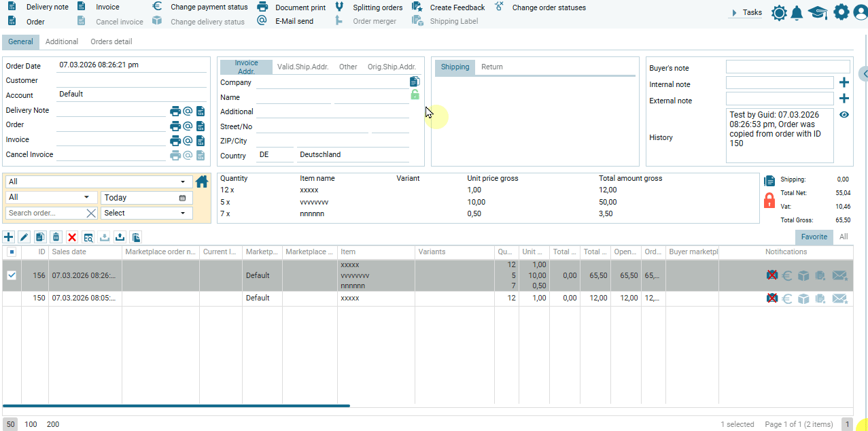The image size is (868, 431).
Task: Click the red X cancel icon
Action: tap(72, 237)
